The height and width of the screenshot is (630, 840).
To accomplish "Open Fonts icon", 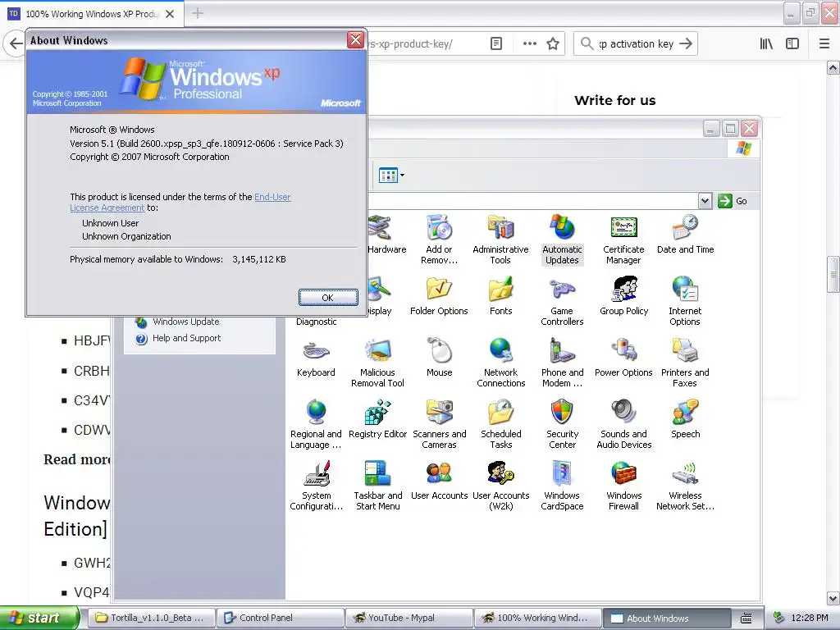I will [500, 295].
